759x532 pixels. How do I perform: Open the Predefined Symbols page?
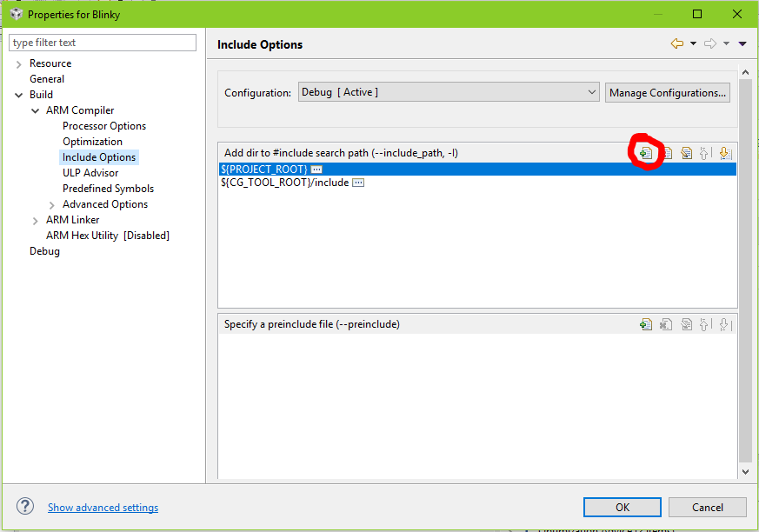[x=108, y=188]
